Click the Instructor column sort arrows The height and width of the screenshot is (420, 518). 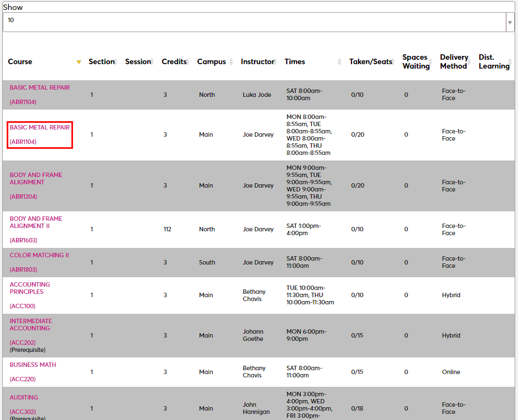[274, 62]
